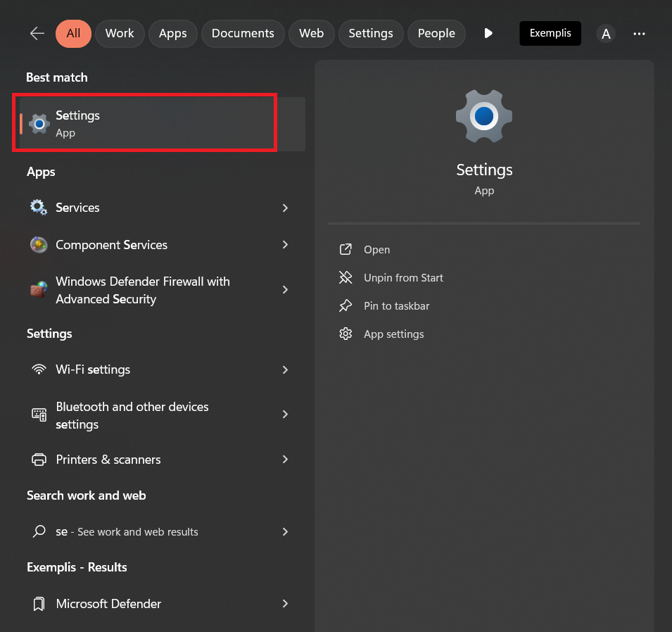Open the Services app icon
This screenshot has width=672, height=632.
tap(39, 208)
